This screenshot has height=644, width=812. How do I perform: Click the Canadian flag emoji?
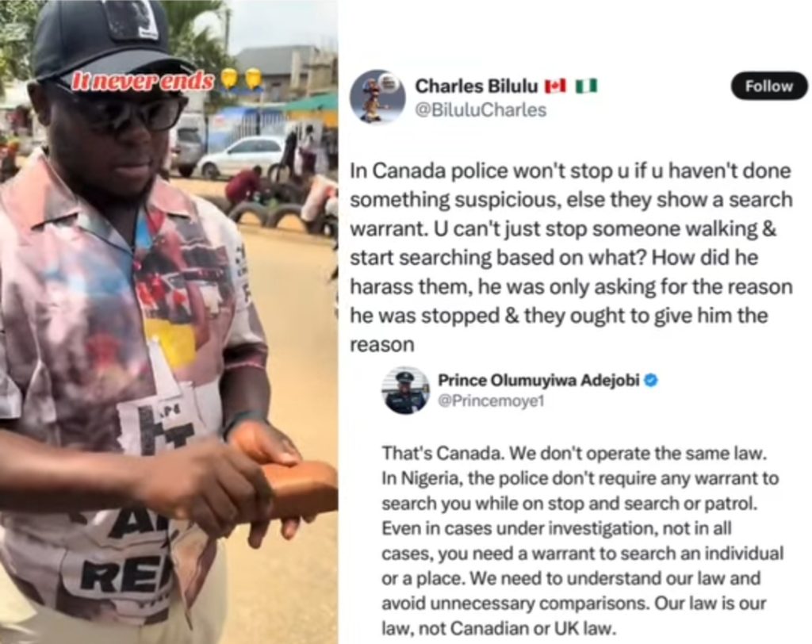click(556, 86)
